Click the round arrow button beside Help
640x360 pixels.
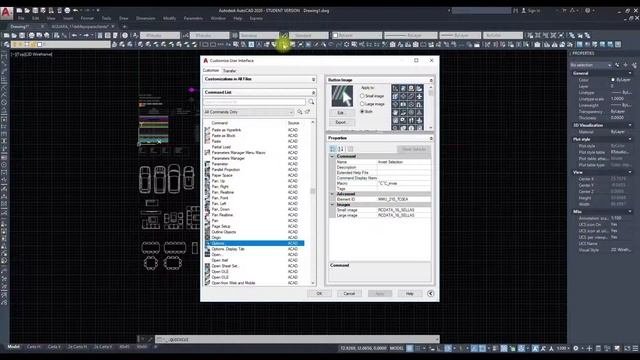[x=431, y=293]
